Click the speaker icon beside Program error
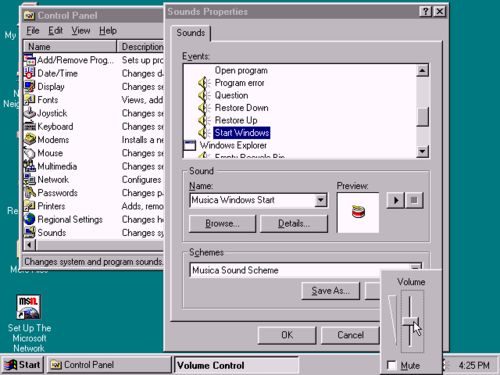This screenshot has width=500, height=375. (204, 83)
